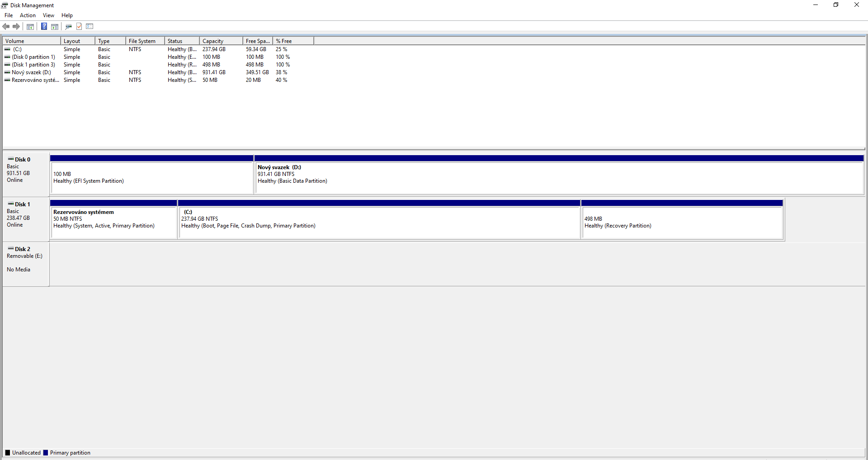Image resolution: width=868 pixels, height=460 pixels.
Task: Click the red checkmark toolbar icon
Action: point(79,26)
